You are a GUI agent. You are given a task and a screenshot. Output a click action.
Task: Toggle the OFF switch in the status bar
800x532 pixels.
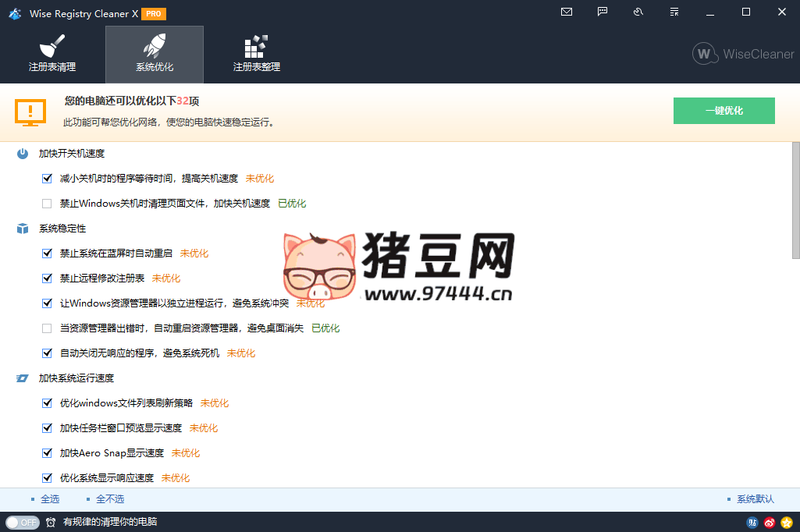tap(22, 523)
